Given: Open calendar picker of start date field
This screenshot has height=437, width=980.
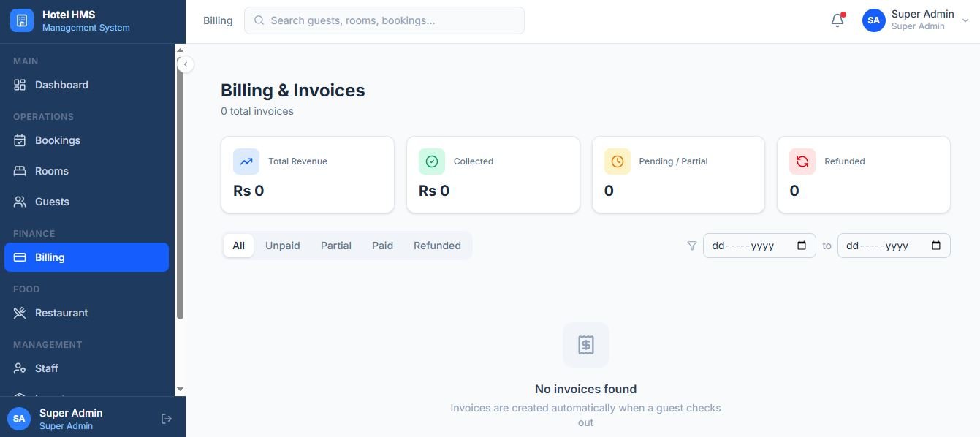Looking at the screenshot, I should point(802,246).
